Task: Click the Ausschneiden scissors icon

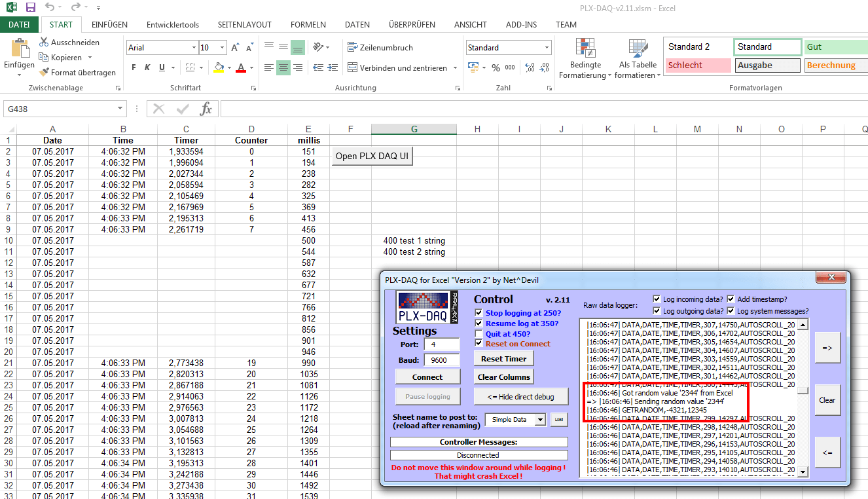Action: pyautogui.click(x=45, y=43)
